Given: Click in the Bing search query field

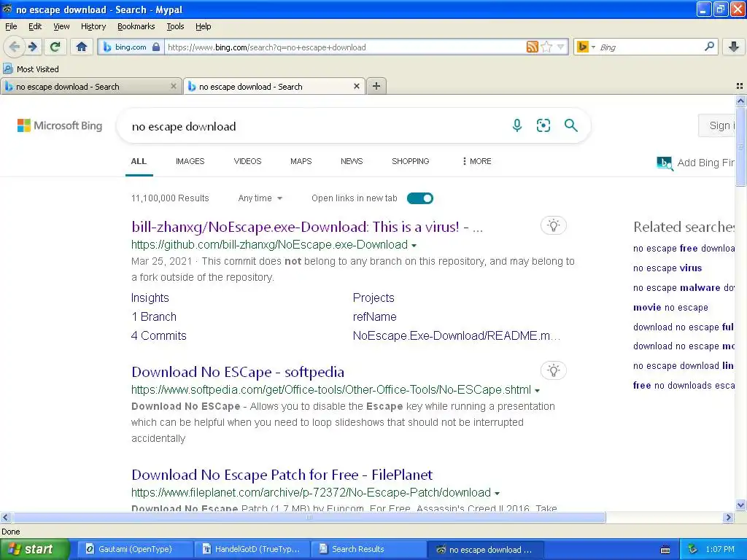Looking at the screenshot, I should point(314,126).
